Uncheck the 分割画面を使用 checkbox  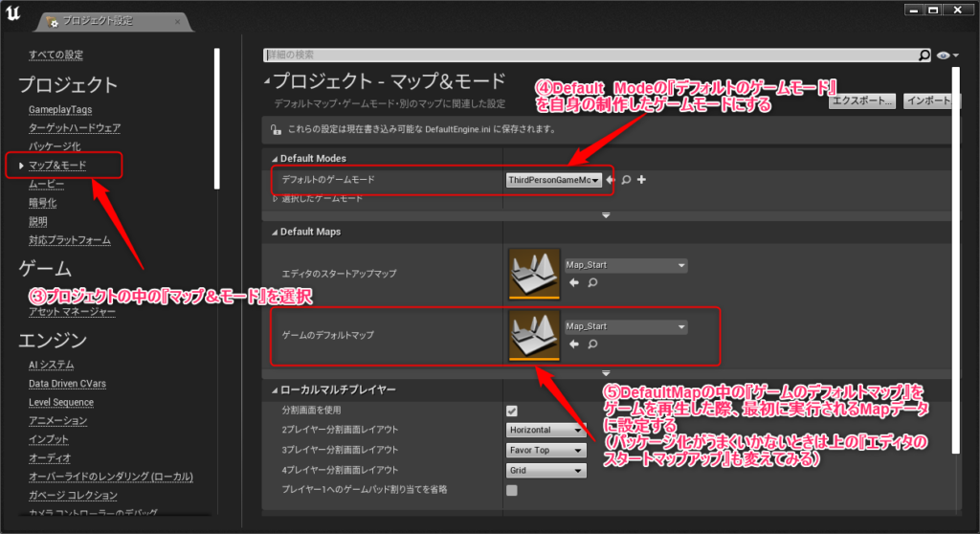(512, 412)
